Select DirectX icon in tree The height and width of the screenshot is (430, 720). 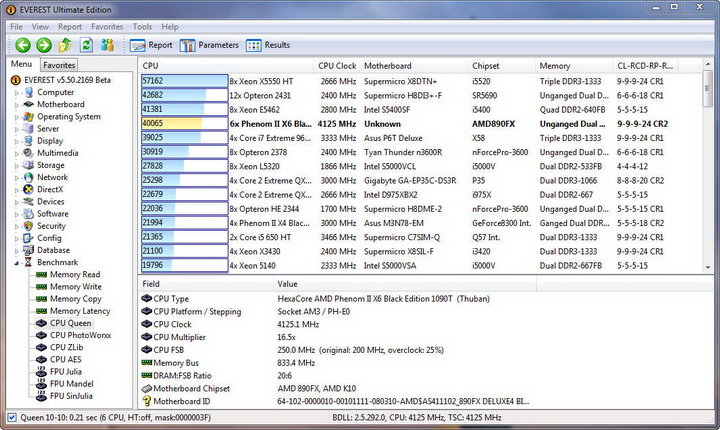pyautogui.click(x=29, y=189)
